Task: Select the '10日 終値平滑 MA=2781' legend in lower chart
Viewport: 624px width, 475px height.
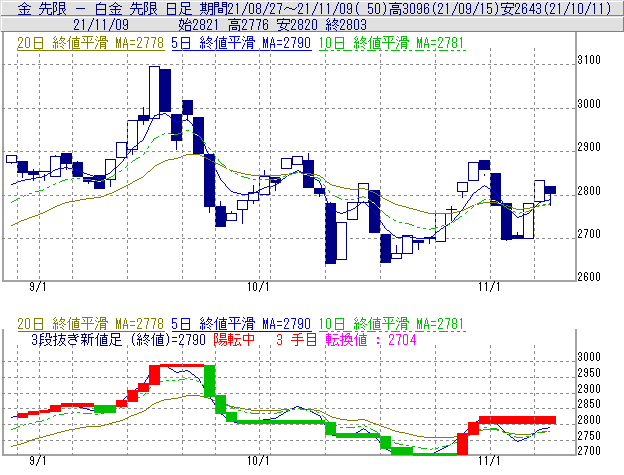Action: click(x=392, y=324)
